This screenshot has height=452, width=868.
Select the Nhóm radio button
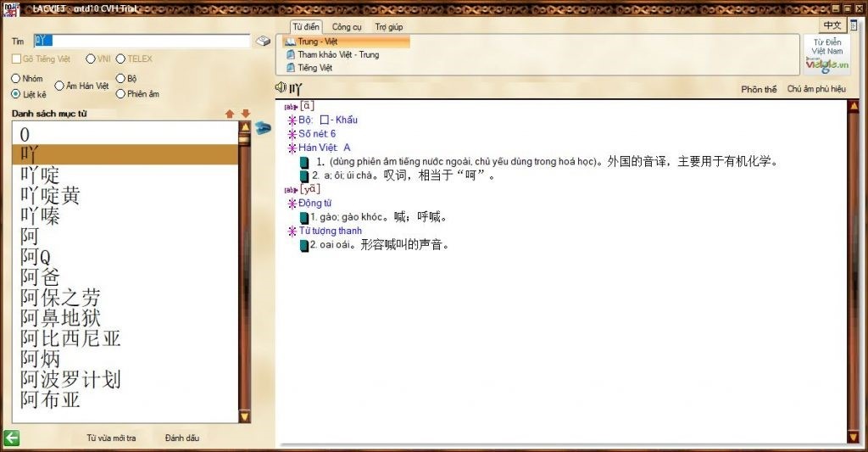15,79
